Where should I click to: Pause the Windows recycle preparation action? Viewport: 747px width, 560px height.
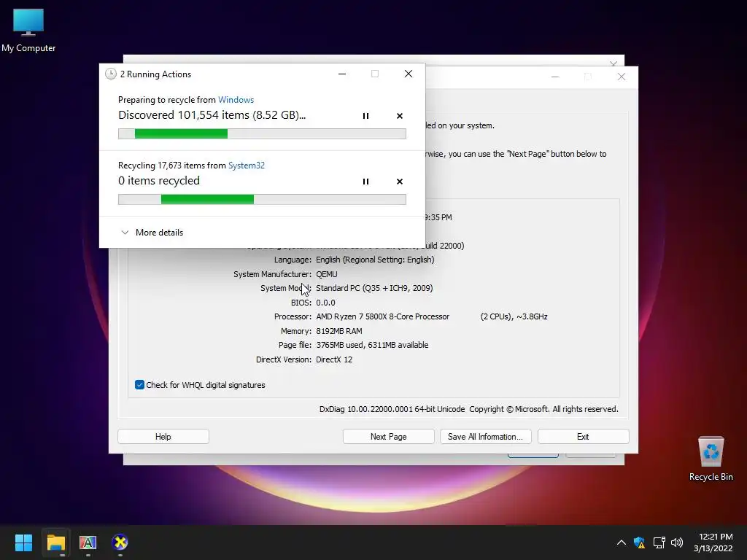[365, 116]
